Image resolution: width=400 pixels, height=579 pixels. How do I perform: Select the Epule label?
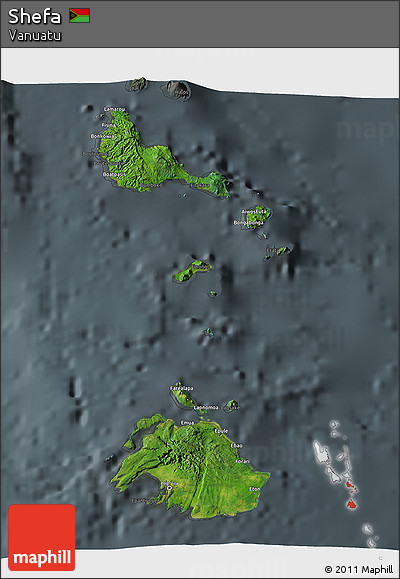tap(221, 431)
